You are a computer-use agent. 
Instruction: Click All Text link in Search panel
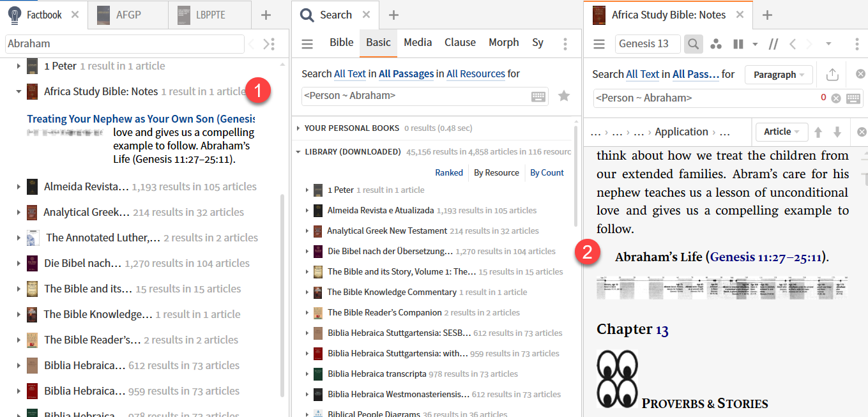[x=350, y=74]
